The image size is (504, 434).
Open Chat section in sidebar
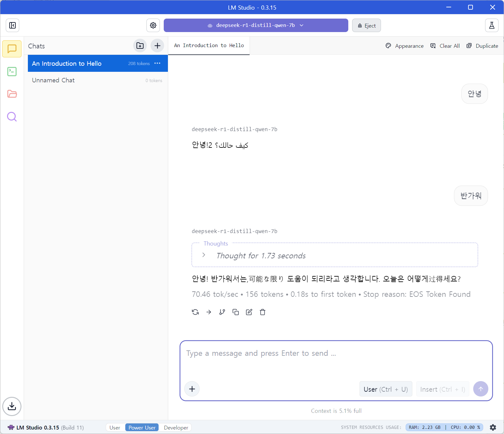(x=12, y=49)
